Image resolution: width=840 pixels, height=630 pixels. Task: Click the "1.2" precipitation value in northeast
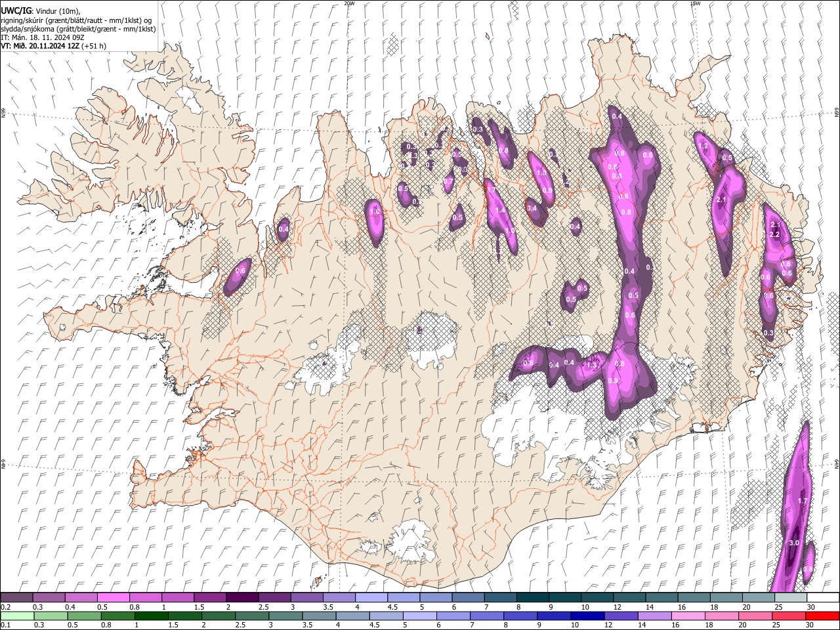(x=703, y=146)
